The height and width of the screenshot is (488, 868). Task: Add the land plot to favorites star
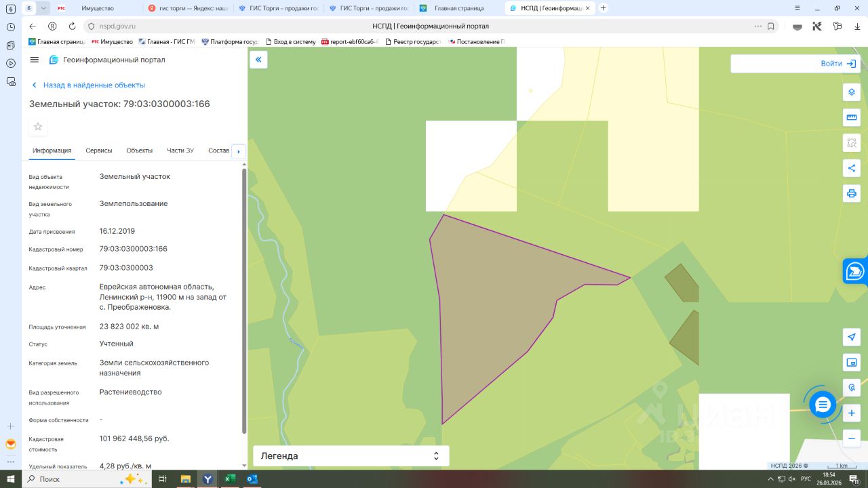click(x=38, y=126)
